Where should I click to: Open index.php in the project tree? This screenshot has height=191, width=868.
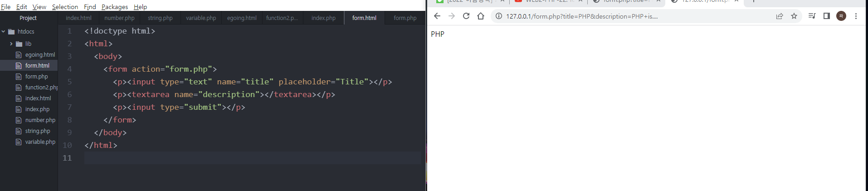(37, 109)
